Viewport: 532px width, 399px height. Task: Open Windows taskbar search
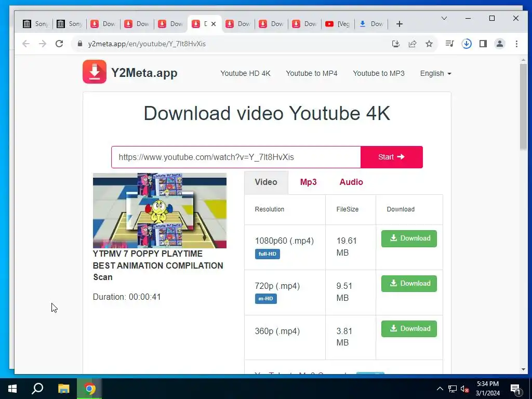pyautogui.click(x=37, y=389)
